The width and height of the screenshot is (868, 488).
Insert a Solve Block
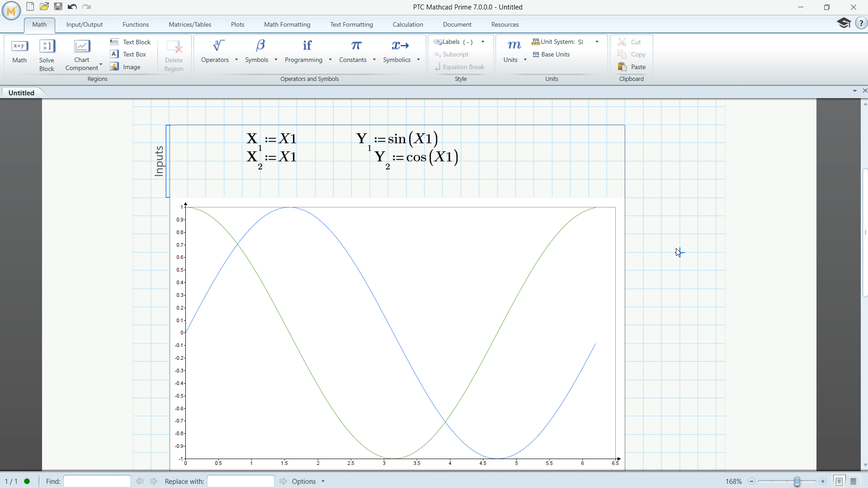click(47, 55)
